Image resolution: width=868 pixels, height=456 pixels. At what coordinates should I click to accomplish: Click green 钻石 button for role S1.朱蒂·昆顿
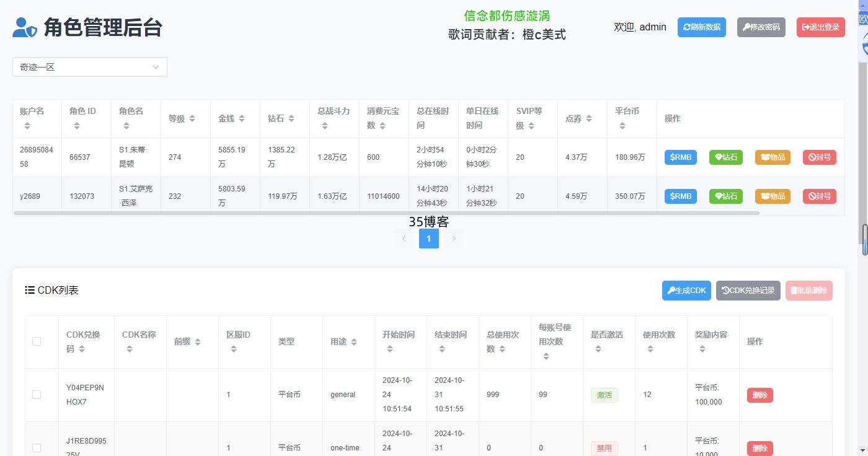pyautogui.click(x=725, y=157)
